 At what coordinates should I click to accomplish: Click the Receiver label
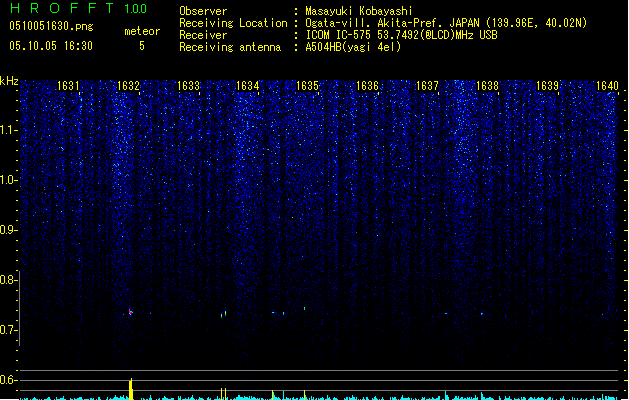[203, 35]
